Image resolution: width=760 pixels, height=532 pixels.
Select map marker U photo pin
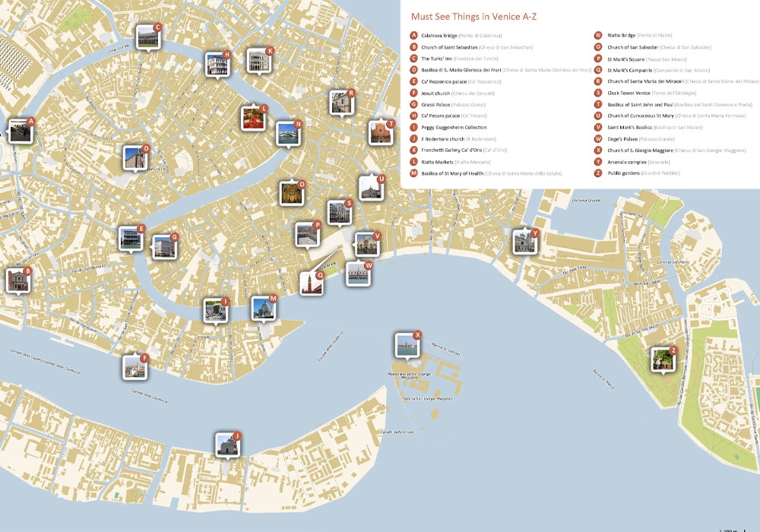click(x=372, y=188)
